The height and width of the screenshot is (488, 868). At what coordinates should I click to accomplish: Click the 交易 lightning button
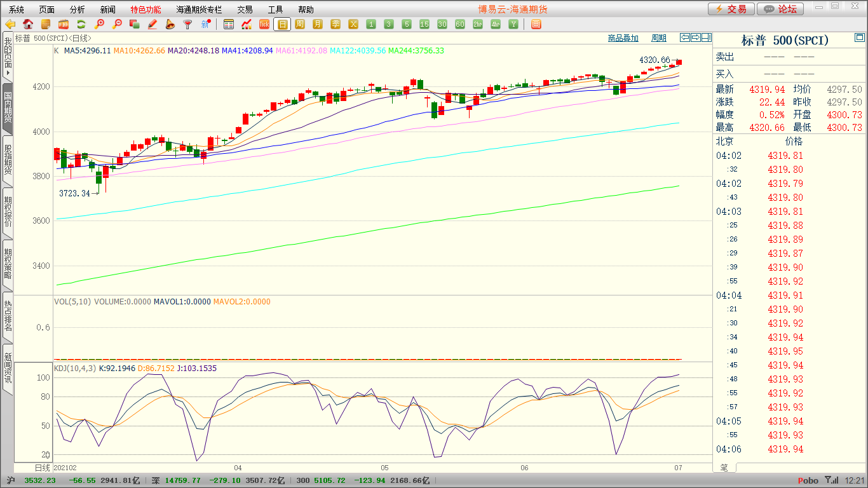coord(731,9)
